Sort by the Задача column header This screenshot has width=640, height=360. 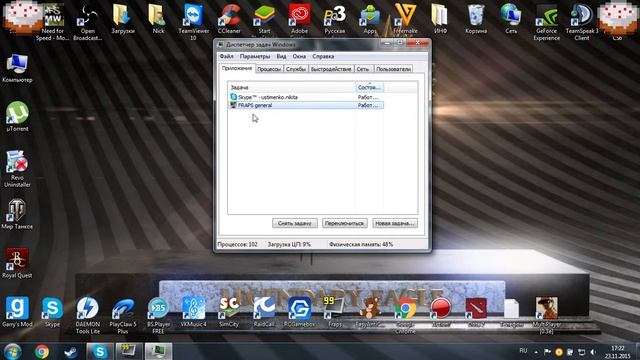coord(291,87)
